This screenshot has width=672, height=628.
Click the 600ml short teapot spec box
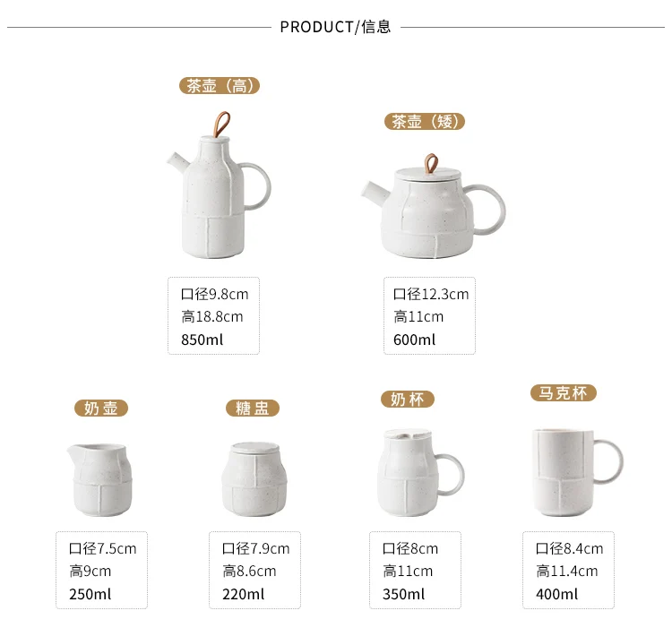coord(429,315)
